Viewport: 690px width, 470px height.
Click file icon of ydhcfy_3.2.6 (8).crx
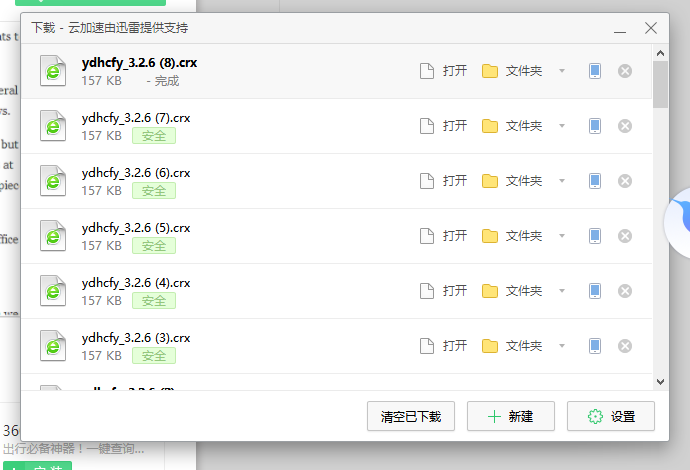pyautogui.click(x=53, y=70)
